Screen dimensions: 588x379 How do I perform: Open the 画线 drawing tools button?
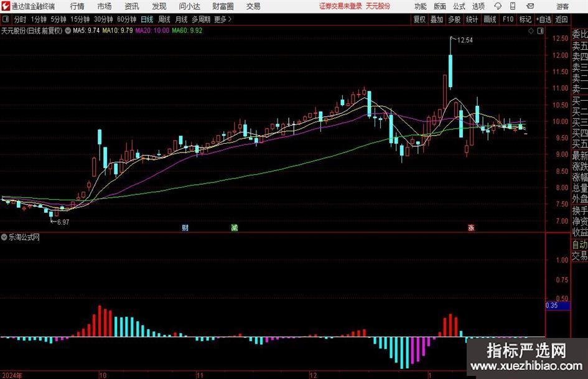pyautogui.click(x=490, y=19)
